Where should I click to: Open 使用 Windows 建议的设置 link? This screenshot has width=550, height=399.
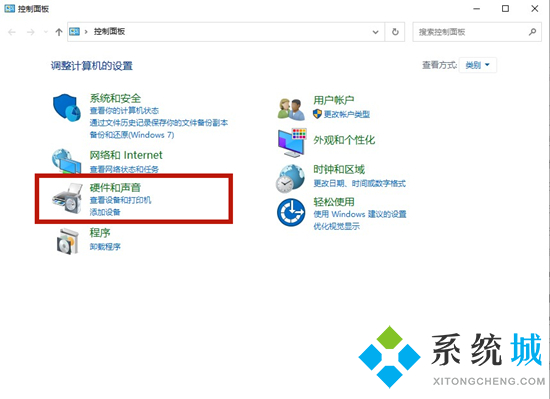point(360,214)
